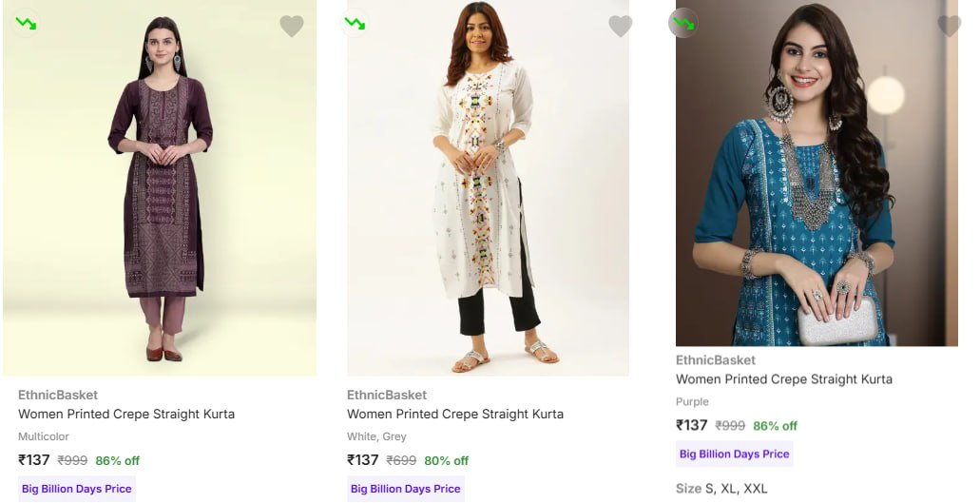This screenshot has height=503, width=980.
Task: Open Purple Women Printed Crepe Straight Kurta title
Action: click(x=784, y=379)
